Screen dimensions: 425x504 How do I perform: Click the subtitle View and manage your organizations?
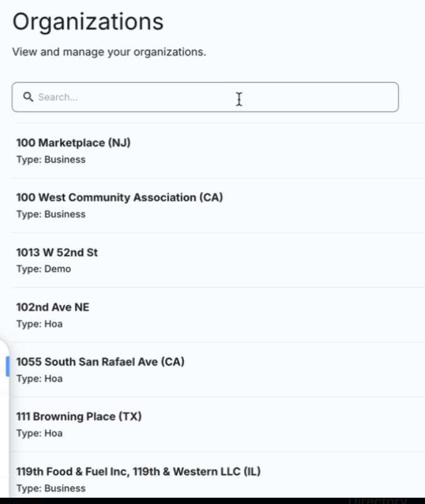108,52
